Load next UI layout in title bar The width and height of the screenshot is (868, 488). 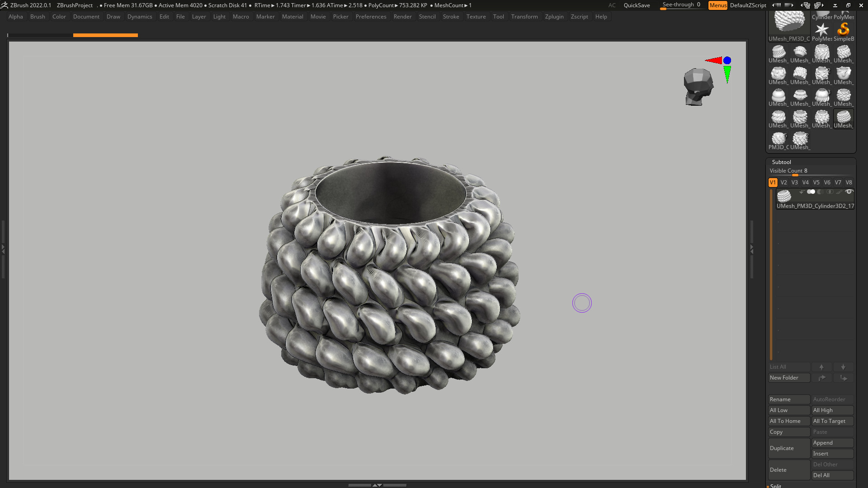[789, 5]
